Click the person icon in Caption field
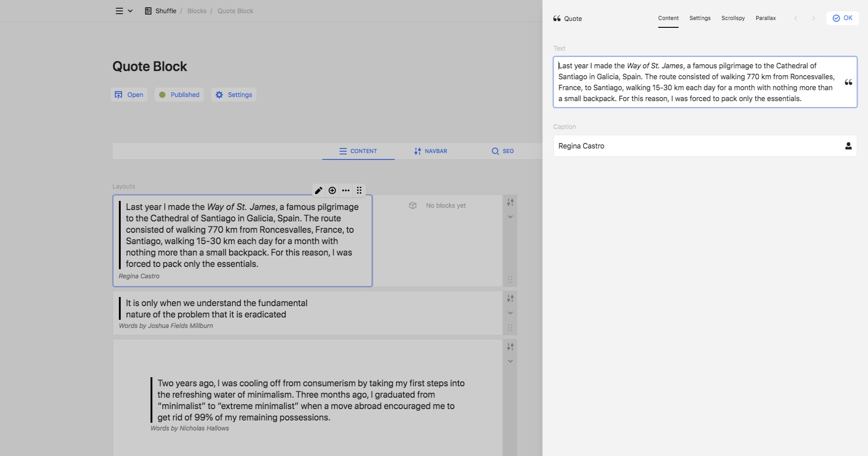The width and height of the screenshot is (868, 456). [848, 146]
